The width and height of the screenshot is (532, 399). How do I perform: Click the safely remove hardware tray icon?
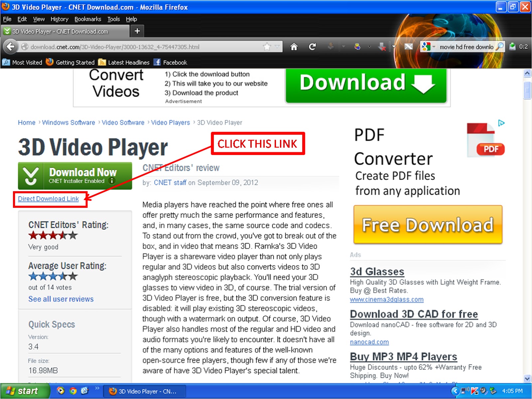493,391
